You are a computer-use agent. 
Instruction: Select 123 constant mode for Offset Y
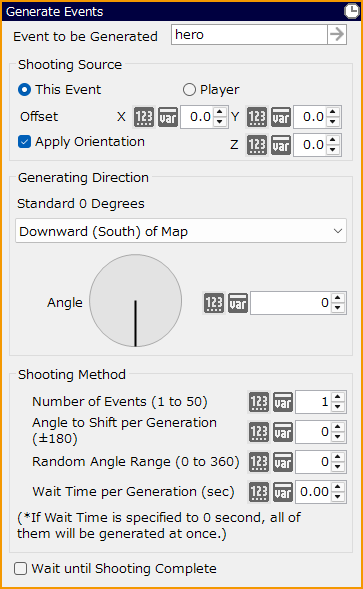[x=257, y=117]
